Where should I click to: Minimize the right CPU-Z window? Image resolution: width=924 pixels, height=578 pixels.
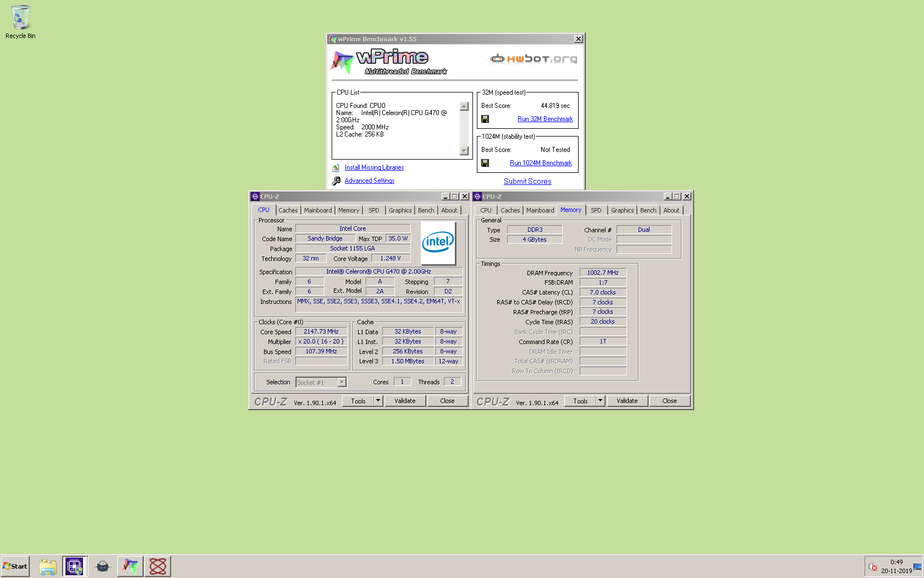click(x=668, y=197)
